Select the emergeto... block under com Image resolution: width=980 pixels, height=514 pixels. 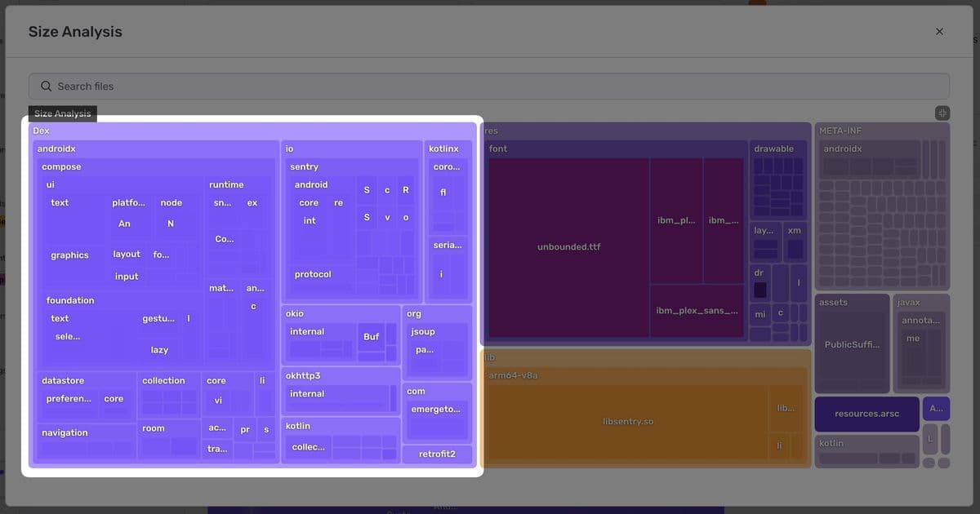pos(435,409)
